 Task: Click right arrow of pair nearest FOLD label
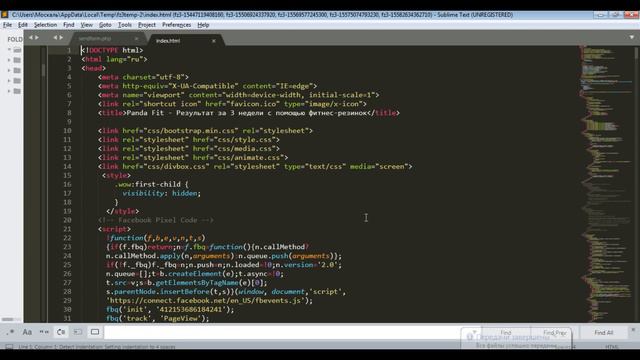coord(37,38)
